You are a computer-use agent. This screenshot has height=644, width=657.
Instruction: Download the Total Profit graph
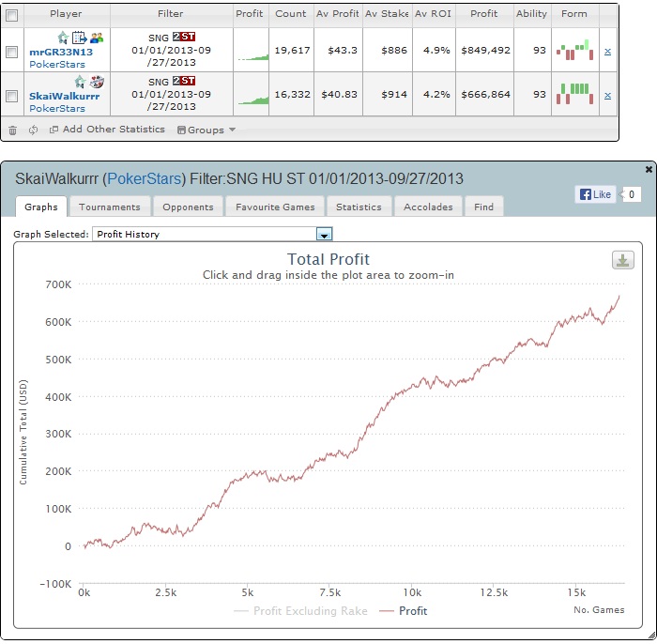[622, 260]
